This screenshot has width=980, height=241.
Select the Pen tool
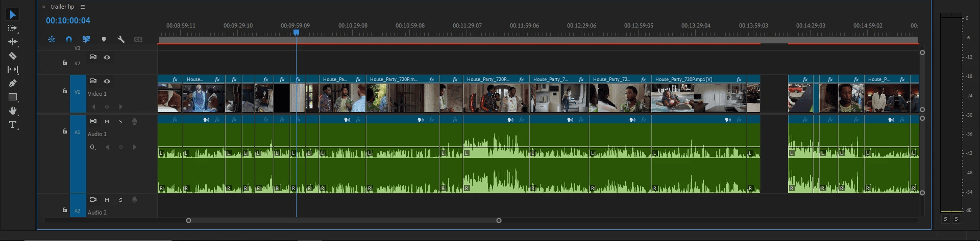click(x=13, y=83)
